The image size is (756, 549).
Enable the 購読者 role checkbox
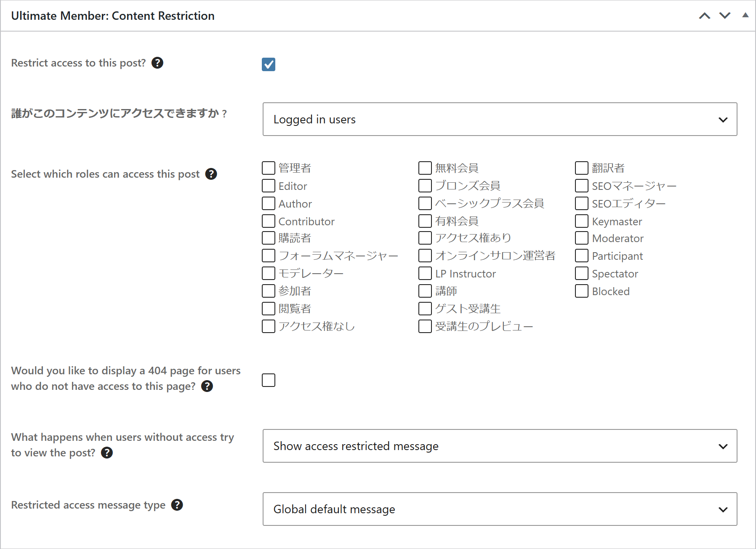pos(269,238)
